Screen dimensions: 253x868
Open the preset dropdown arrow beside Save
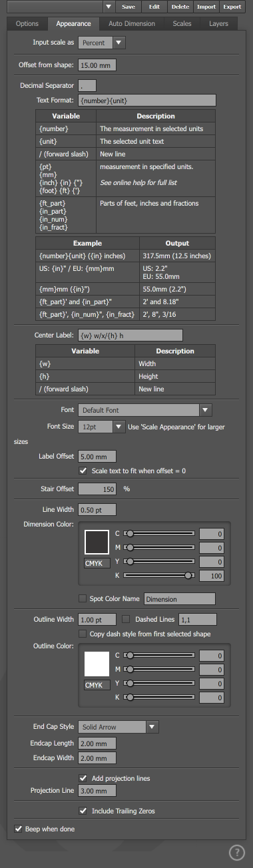pyautogui.click(x=109, y=7)
